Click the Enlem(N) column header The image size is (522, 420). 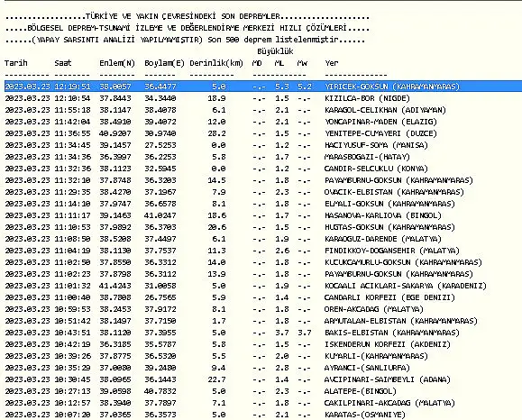pyautogui.click(x=117, y=63)
